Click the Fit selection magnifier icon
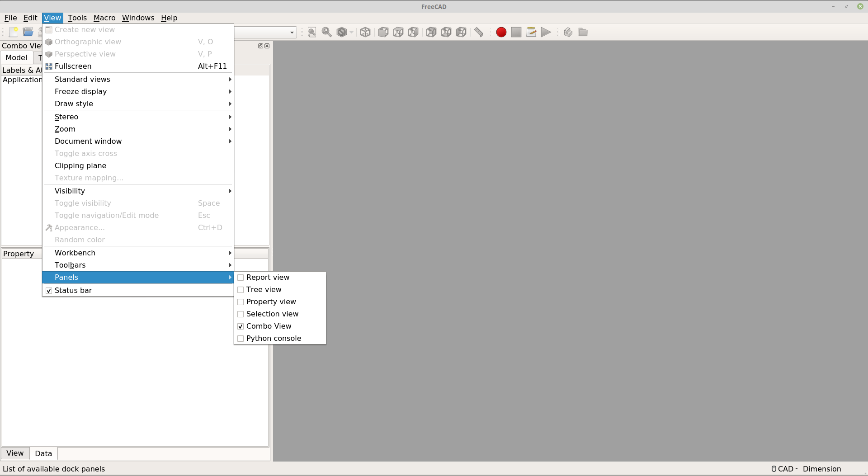This screenshot has height=476, width=868. pyautogui.click(x=327, y=32)
